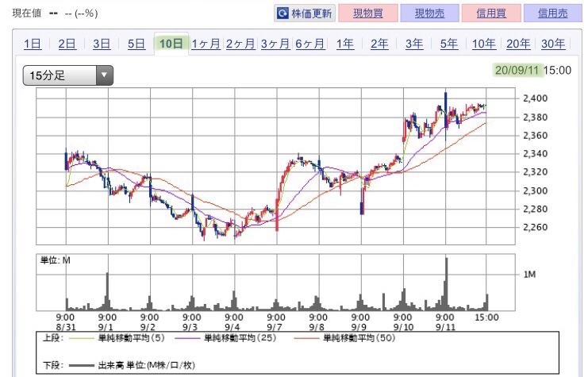The width and height of the screenshot is (588, 377).
Task: Click the 9/10 date axis label
Action: click(x=403, y=327)
